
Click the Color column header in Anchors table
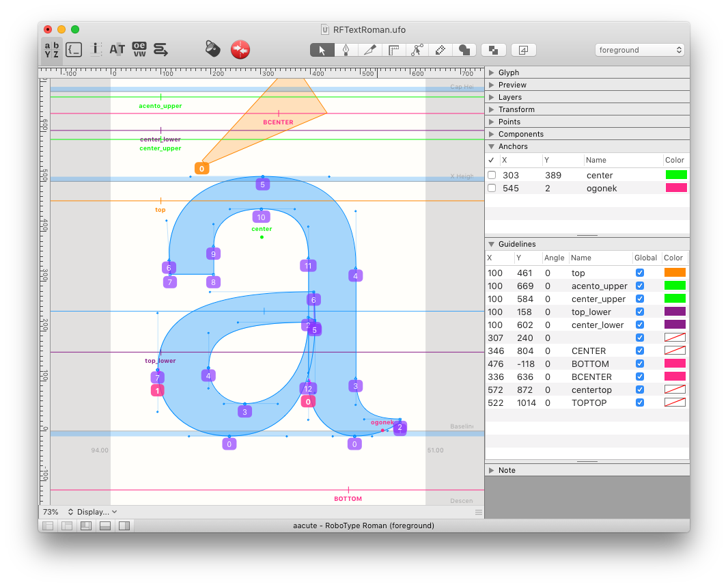675,160
